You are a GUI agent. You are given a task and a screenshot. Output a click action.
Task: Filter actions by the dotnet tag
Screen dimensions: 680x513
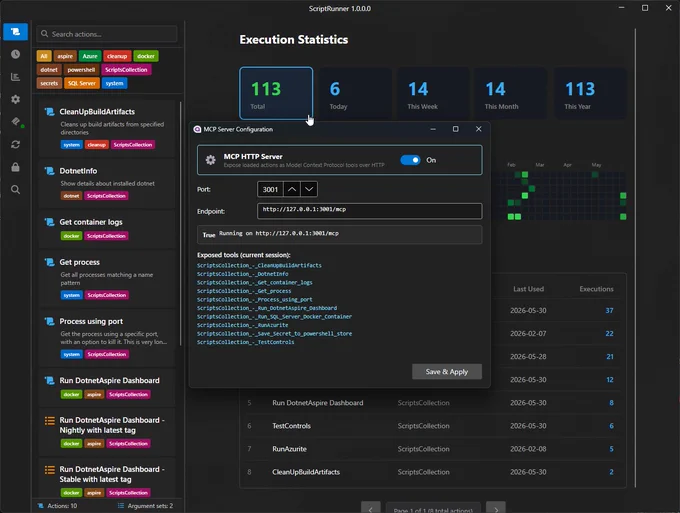49,69
